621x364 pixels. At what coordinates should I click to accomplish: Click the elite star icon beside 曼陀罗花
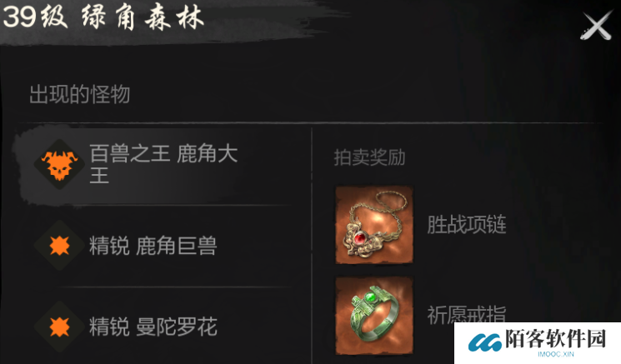coord(60,327)
